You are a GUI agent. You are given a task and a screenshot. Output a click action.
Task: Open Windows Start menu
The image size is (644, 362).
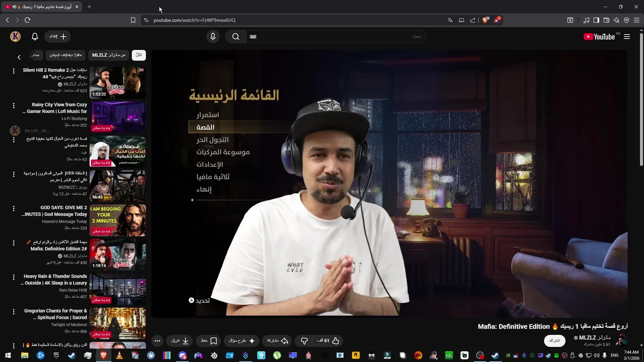click(9, 355)
